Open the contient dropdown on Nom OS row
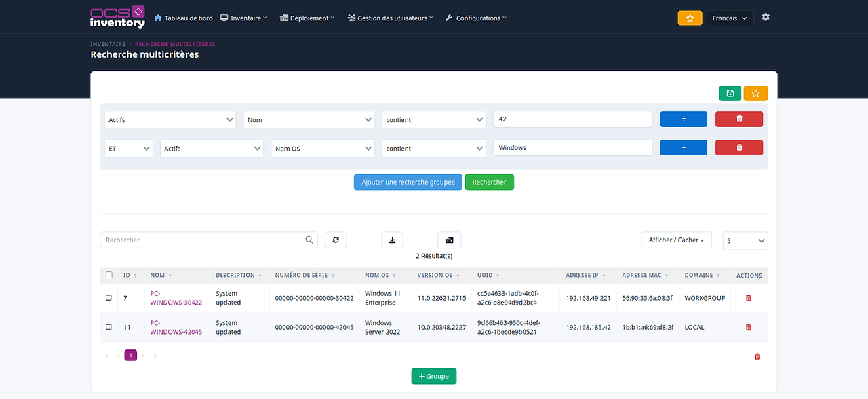868x399 pixels. point(434,148)
